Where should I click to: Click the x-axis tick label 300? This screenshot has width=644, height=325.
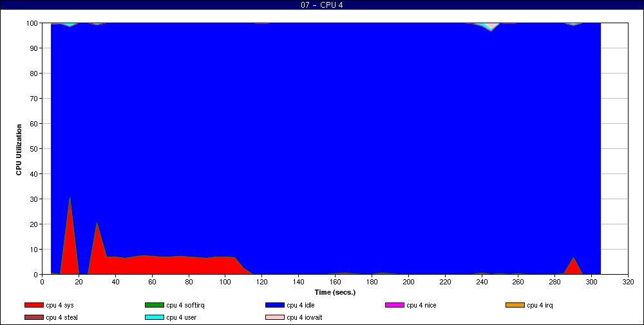click(x=591, y=282)
